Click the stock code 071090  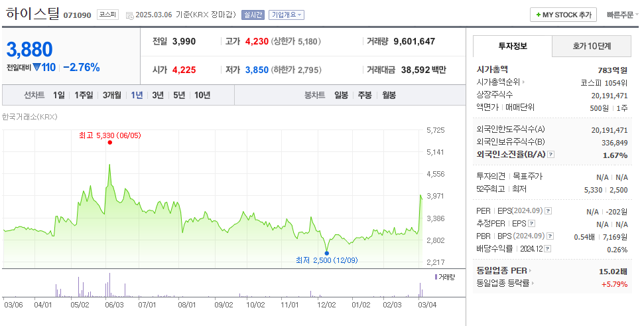click(x=77, y=15)
